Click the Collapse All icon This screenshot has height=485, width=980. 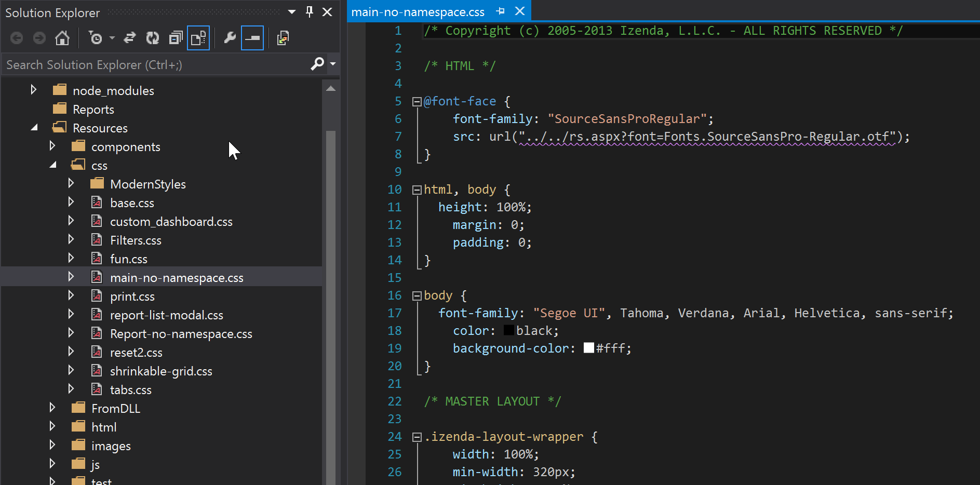(x=176, y=38)
